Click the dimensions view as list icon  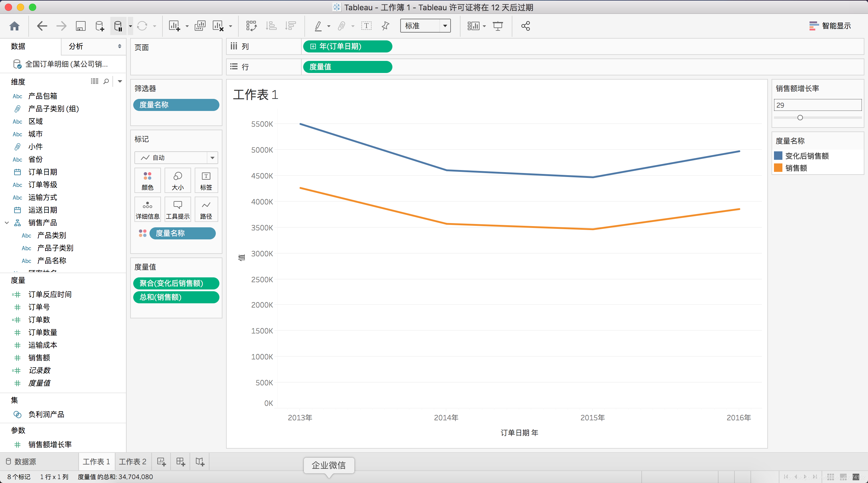click(95, 81)
